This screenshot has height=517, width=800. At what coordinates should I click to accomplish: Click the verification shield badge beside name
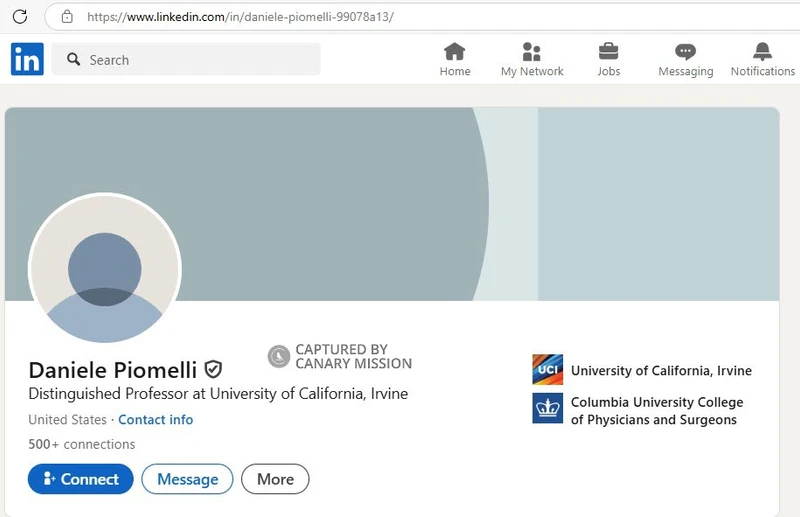pos(213,370)
